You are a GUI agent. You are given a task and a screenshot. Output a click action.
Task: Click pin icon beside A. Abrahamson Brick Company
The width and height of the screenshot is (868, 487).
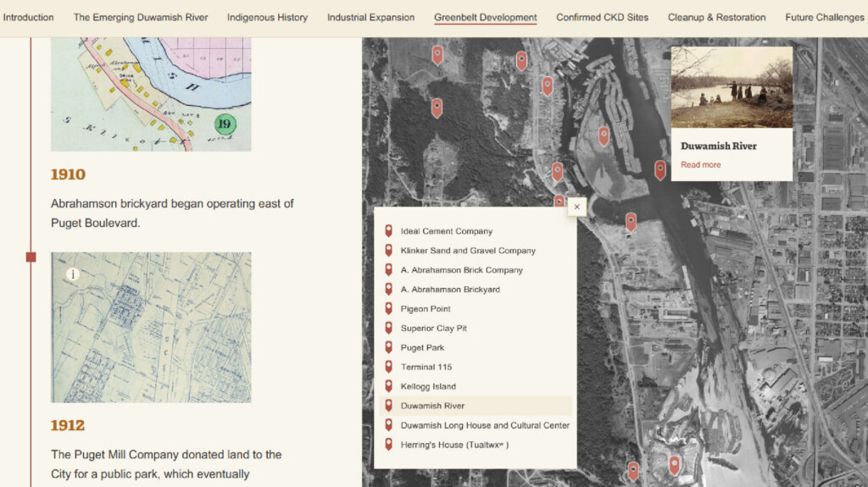tap(388, 269)
